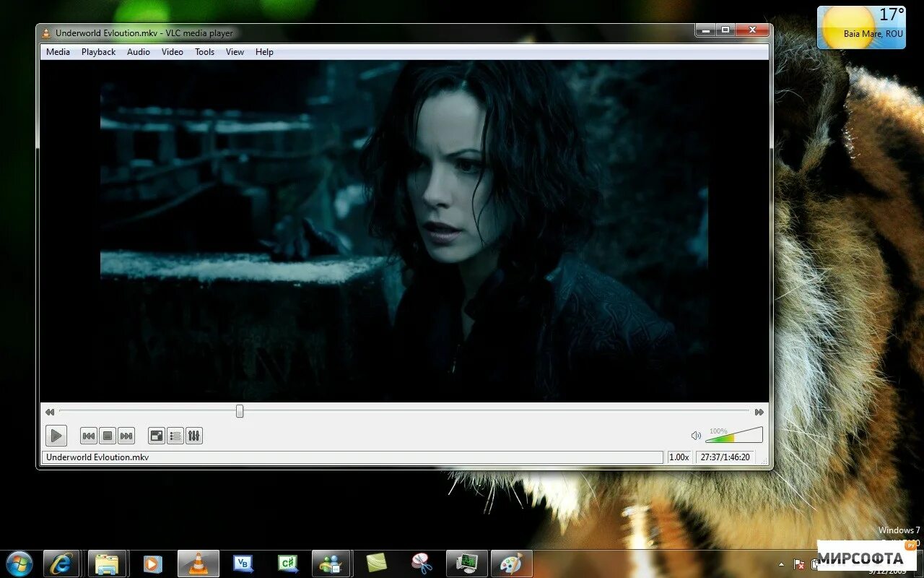Launch the Snipping Tool from taskbar

click(x=422, y=564)
